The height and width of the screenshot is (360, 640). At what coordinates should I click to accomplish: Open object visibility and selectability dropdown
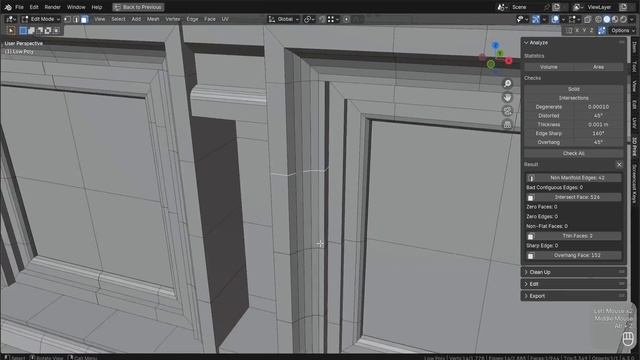click(522, 19)
